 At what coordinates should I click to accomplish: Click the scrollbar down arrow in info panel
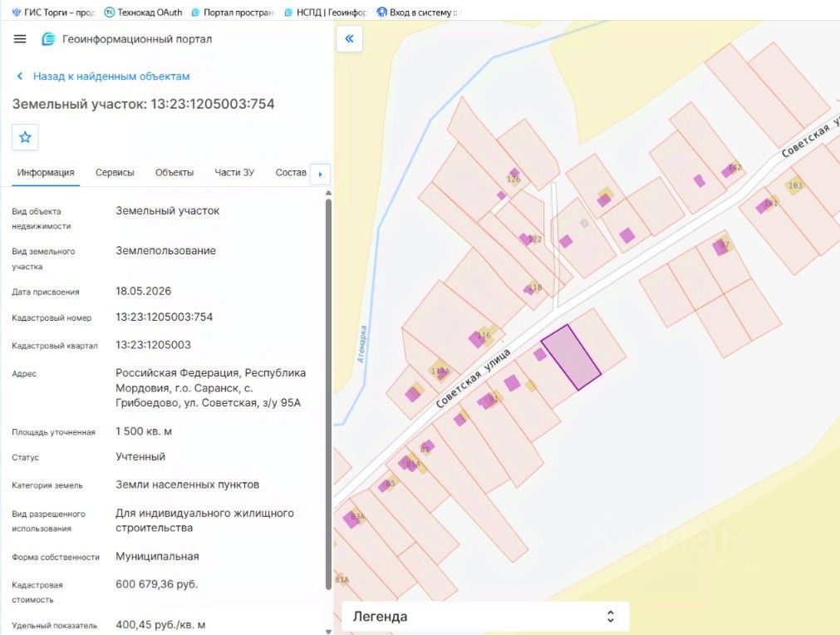click(328, 631)
